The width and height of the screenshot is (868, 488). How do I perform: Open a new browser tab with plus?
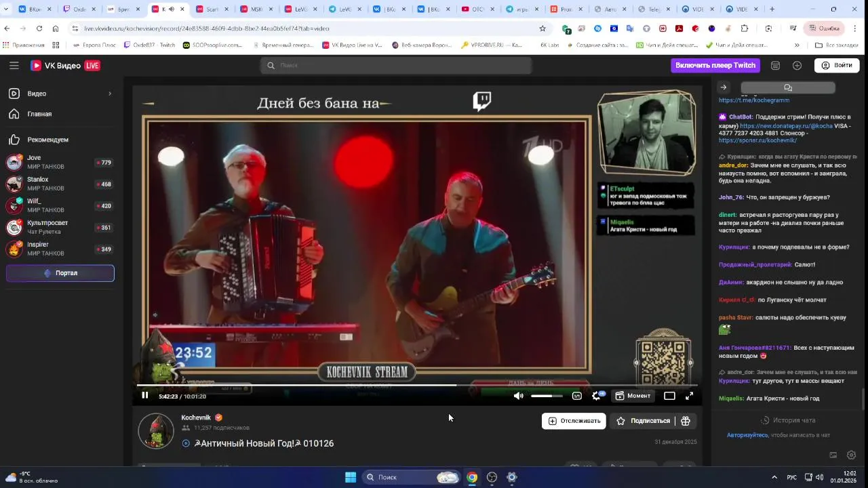click(772, 9)
